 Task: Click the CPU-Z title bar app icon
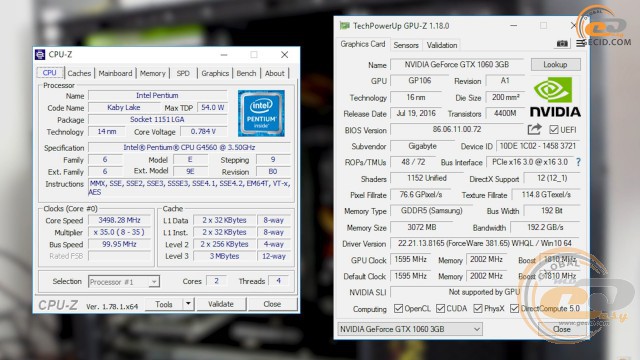[40, 54]
